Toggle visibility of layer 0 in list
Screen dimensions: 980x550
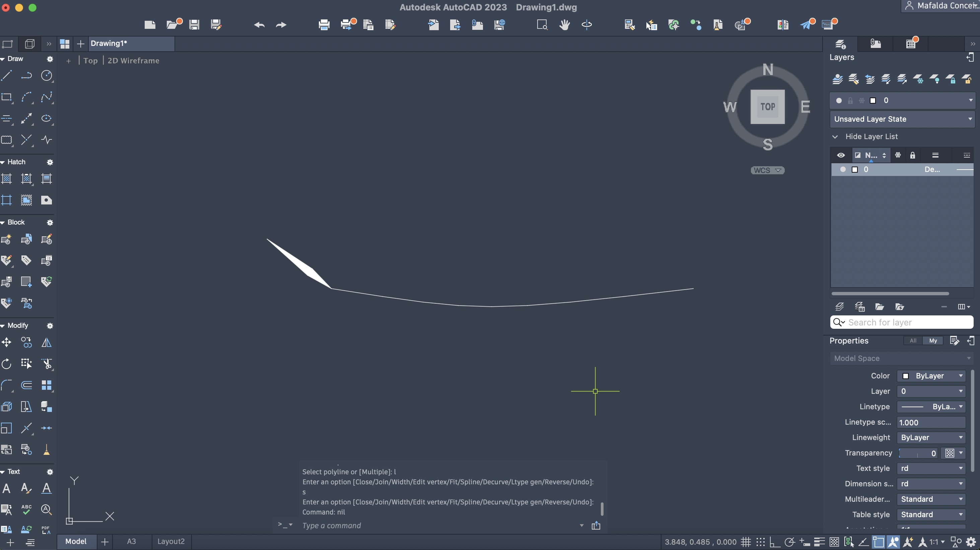[x=843, y=169]
